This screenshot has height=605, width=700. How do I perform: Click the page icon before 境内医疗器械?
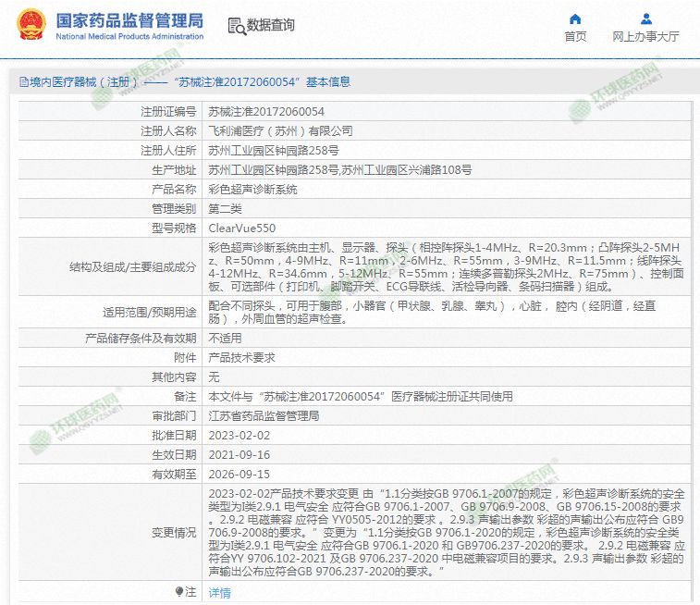pyautogui.click(x=22, y=82)
